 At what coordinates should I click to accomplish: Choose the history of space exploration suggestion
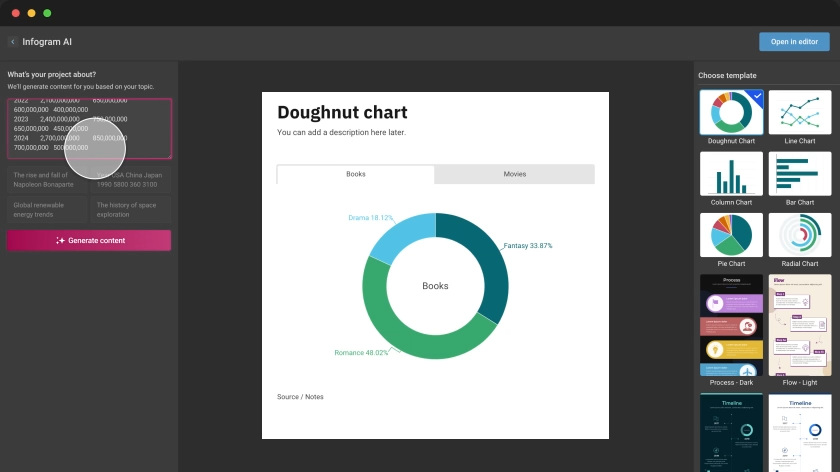pyautogui.click(x=131, y=209)
